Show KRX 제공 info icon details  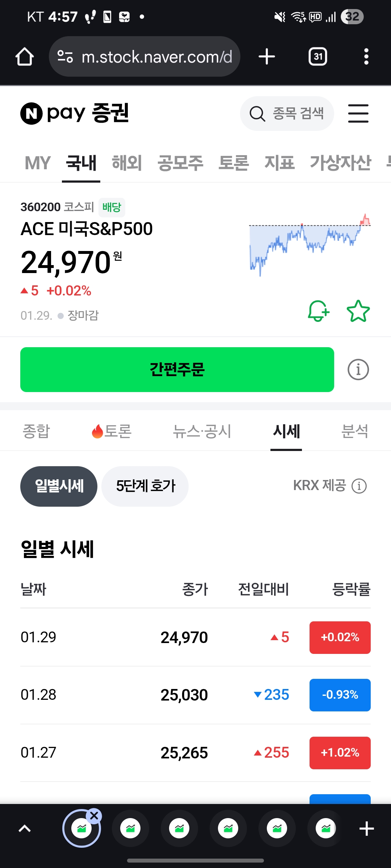tap(359, 486)
